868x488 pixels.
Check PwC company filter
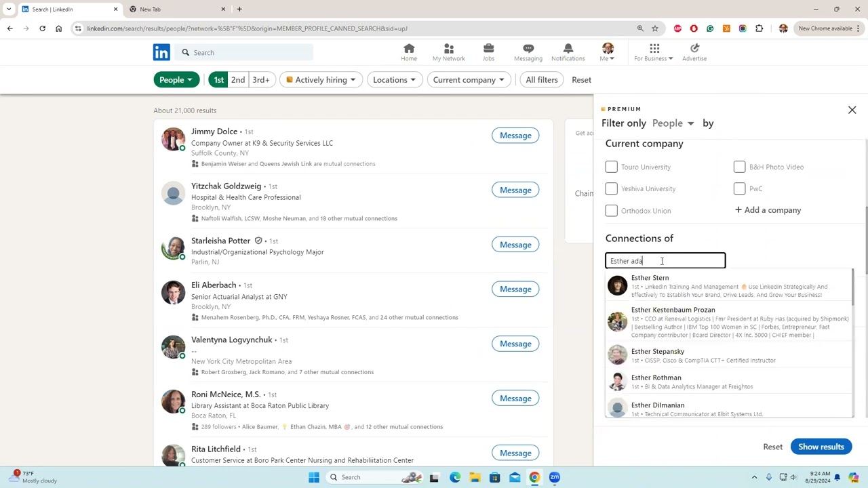tap(739, 188)
